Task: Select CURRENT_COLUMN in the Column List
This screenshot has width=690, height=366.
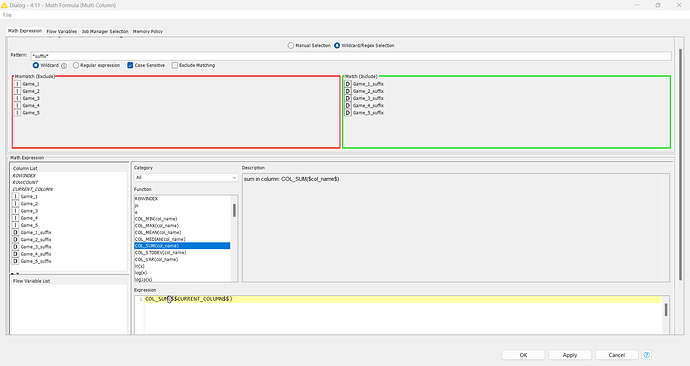Action: 33,189
